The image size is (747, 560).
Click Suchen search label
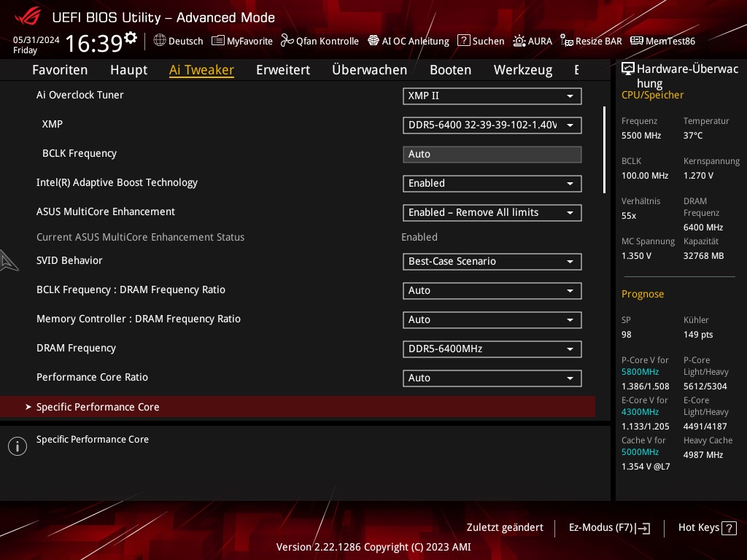click(x=488, y=42)
